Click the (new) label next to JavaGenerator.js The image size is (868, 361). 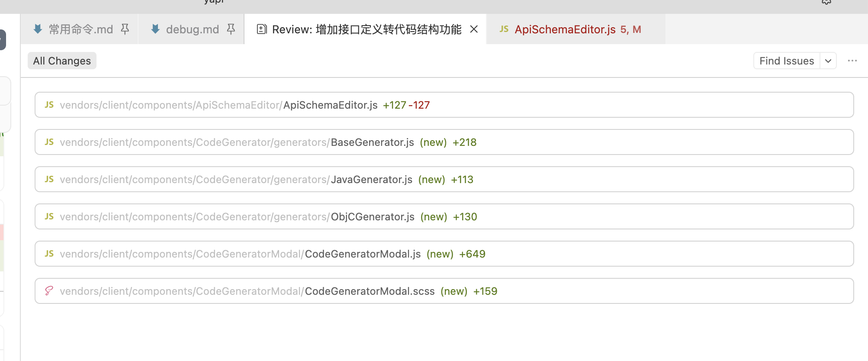[432, 180]
